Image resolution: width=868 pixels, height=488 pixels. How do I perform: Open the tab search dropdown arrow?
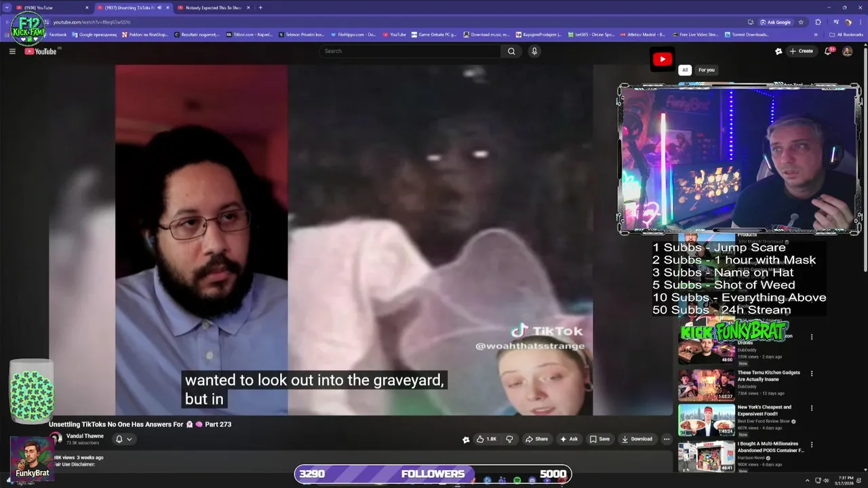(x=7, y=7)
